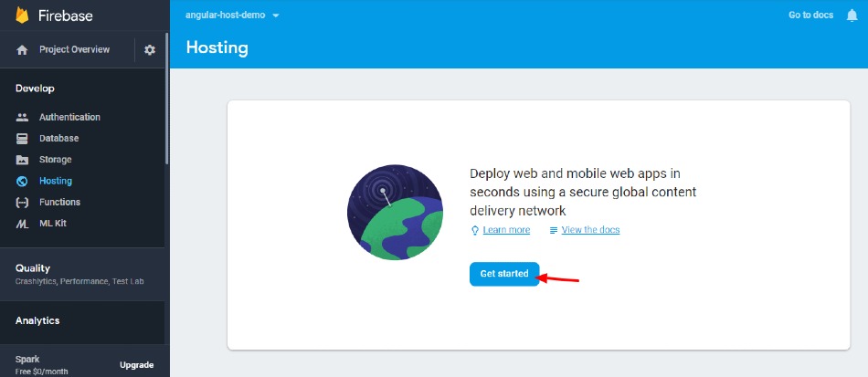Open the Functions section
The height and width of the screenshot is (377, 868).
(59, 203)
